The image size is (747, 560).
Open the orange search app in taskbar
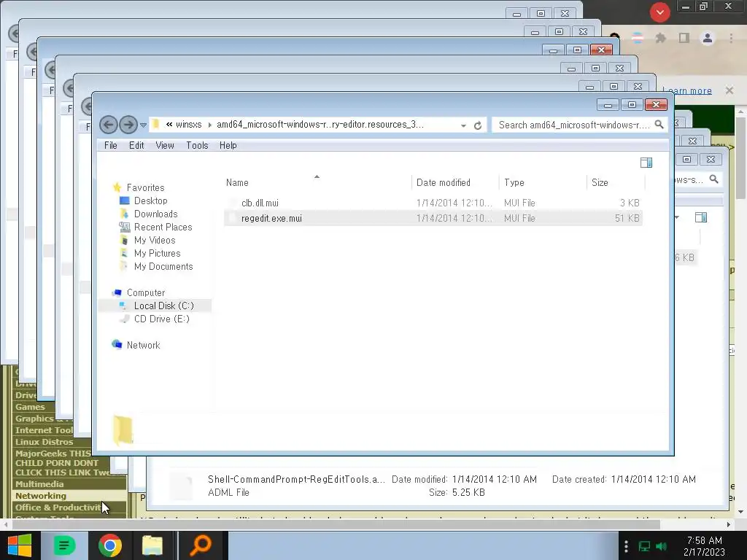[201, 545]
